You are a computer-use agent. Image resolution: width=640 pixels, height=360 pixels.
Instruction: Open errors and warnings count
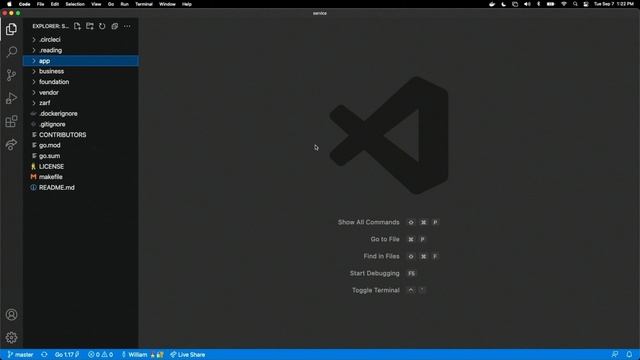click(x=100, y=355)
